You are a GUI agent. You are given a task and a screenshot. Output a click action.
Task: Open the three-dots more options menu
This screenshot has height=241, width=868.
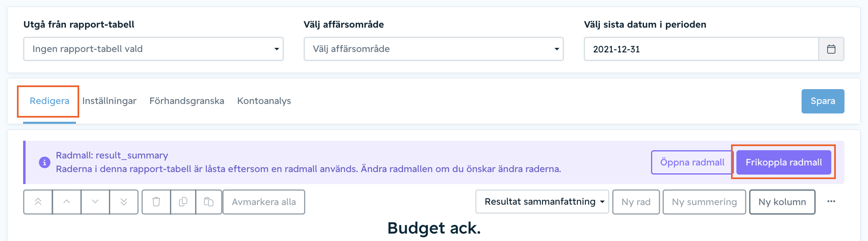pyautogui.click(x=831, y=201)
